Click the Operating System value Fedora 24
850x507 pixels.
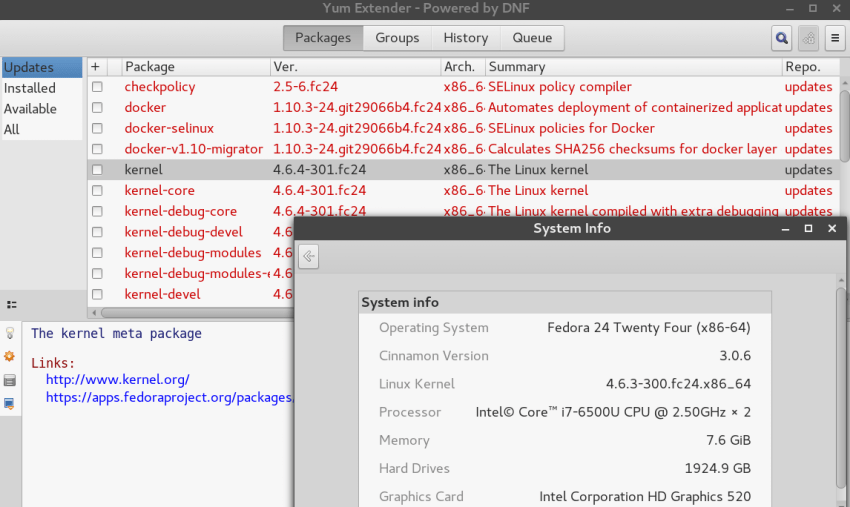point(649,328)
